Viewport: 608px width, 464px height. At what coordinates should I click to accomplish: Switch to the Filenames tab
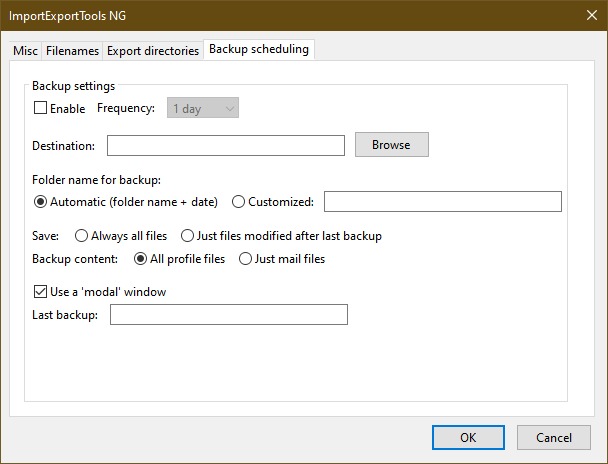click(x=72, y=51)
